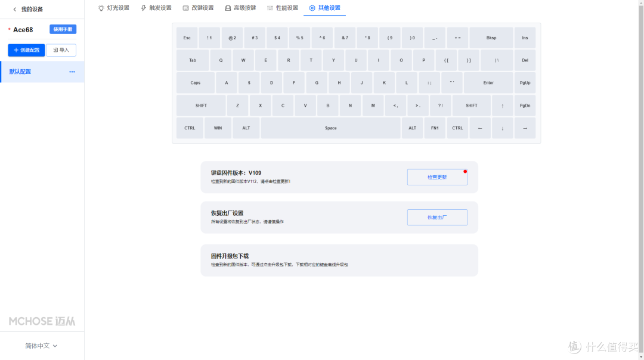Screen dimensions: 644x360
Task: Open language dropdown 简体中文
Action: click(x=41, y=346)
